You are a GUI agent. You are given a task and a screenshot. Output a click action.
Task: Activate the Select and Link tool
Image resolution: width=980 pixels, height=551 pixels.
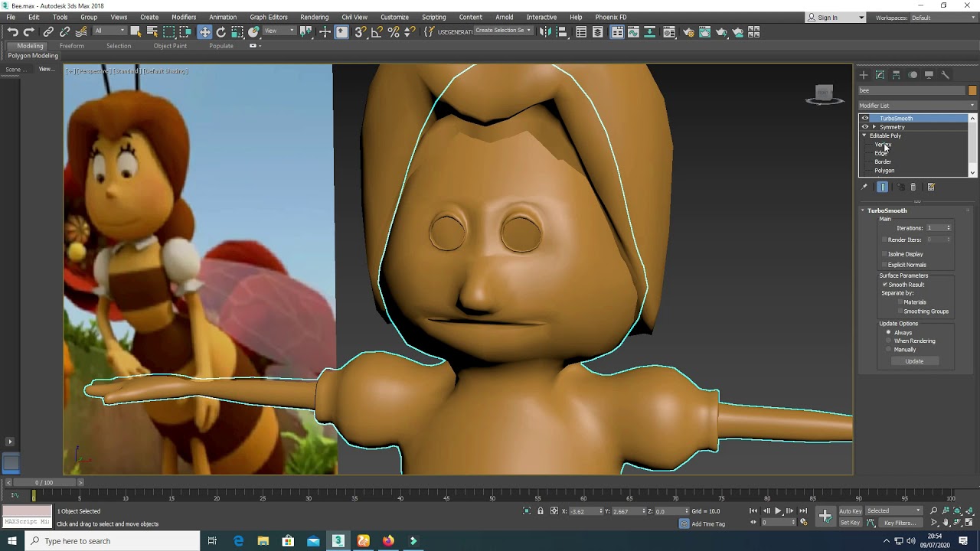[48, 31]
